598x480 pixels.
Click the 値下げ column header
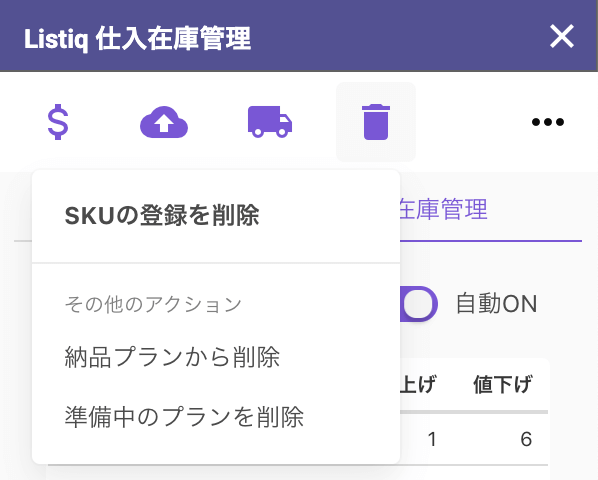pyautogui.click(x=503, y=384)
